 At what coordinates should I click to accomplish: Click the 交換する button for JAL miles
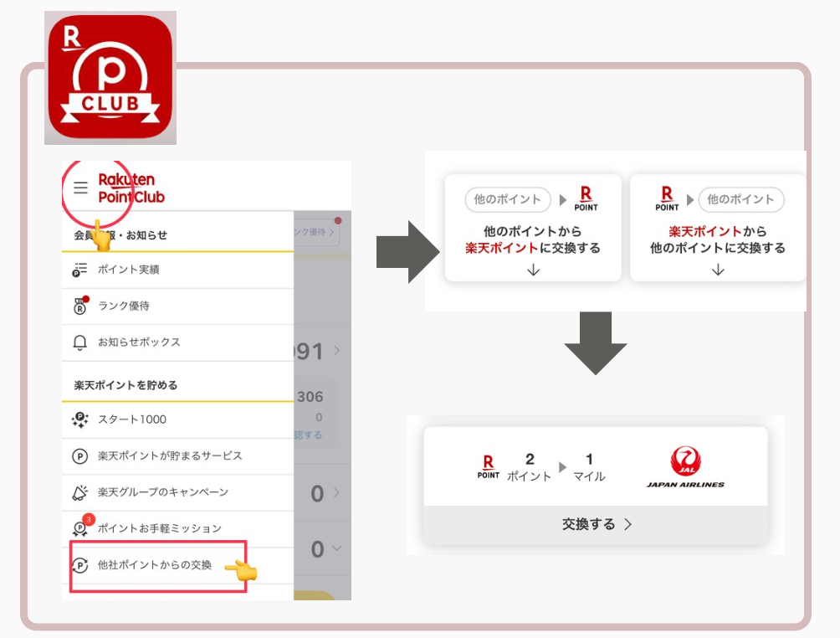click(596, 524)
